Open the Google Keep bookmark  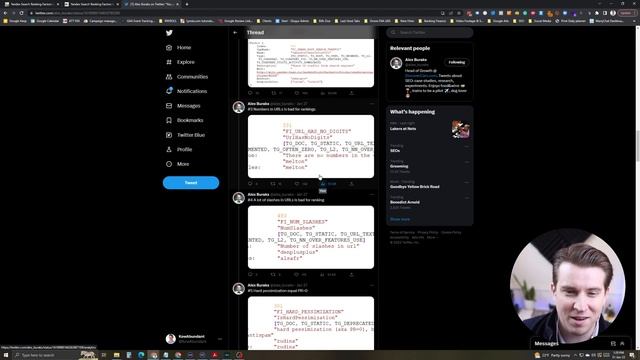15,21
